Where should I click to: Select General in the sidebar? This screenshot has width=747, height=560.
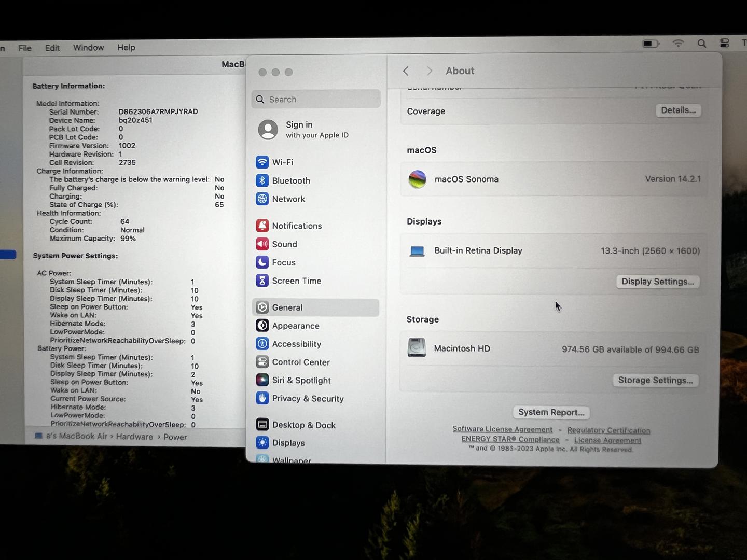315,307
